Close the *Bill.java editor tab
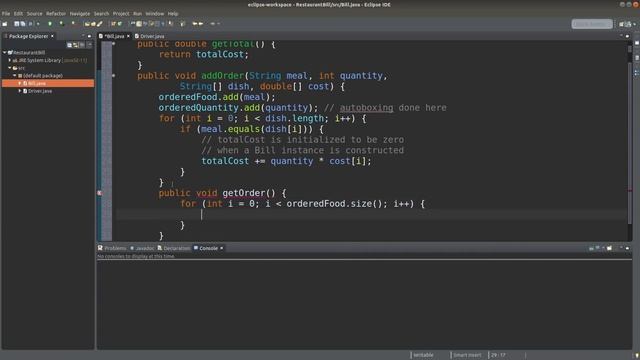This screenshot has width=640, height=360. click(128, 36)
